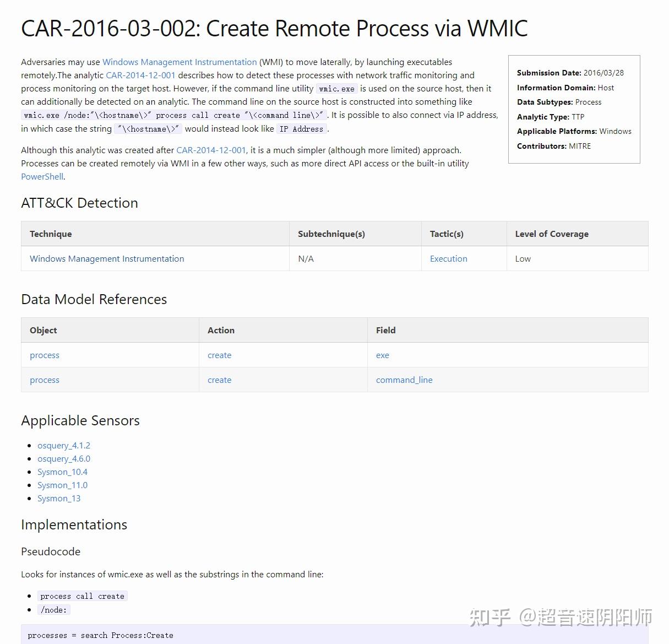Click the Implementations heading
Image resolution: width=669 pixels, height=644 pixels.
74,525
